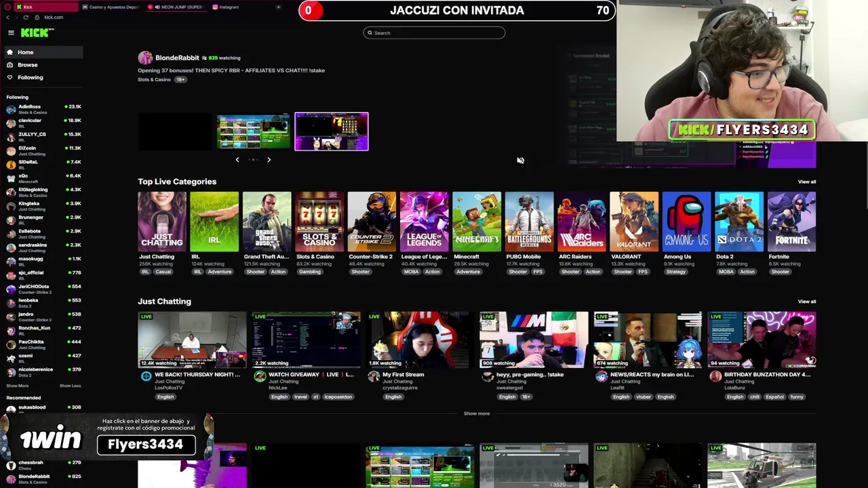This screenshot has width=868, height=488.
Task: Click the muted-audio icon on NEON JUMP tab
Action: (x=157, y=7)
